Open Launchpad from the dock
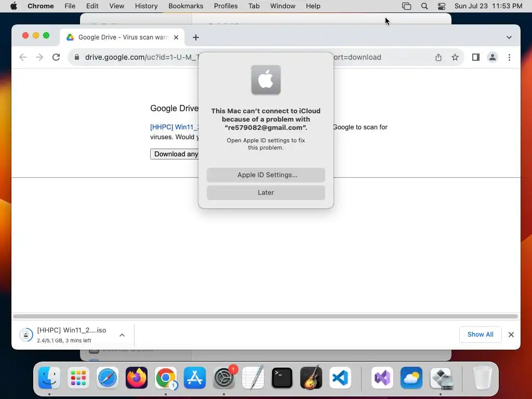532x399 pixels. [x=78, y=378]
